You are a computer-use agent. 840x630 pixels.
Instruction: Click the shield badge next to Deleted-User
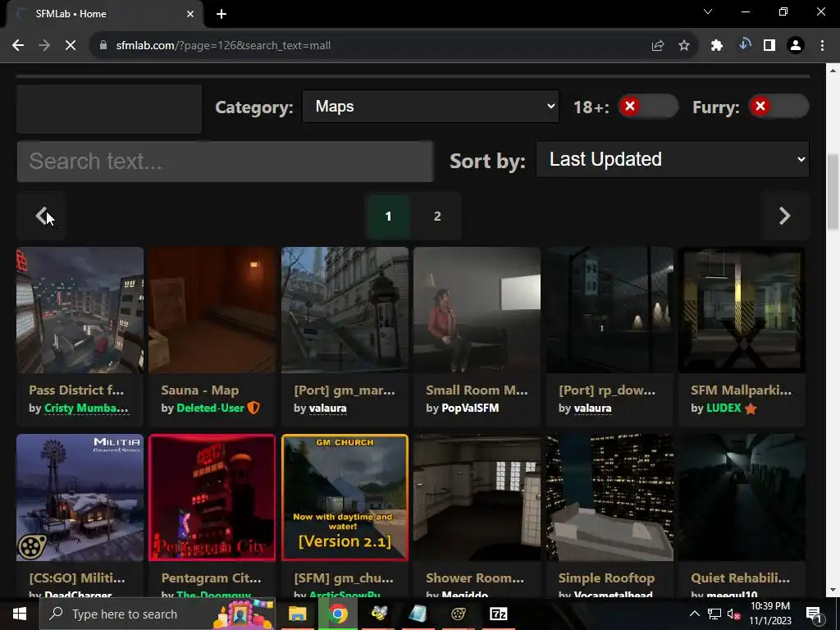point(253,409)
